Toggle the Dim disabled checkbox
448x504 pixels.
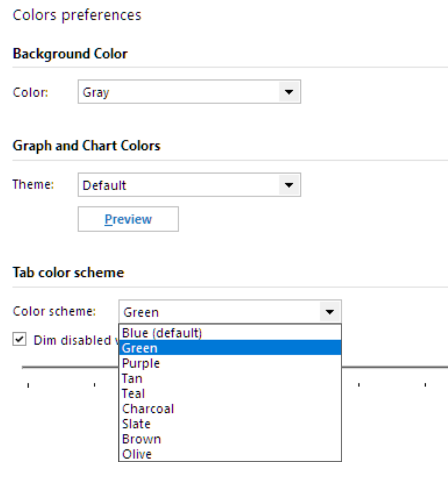pos(19,340)
